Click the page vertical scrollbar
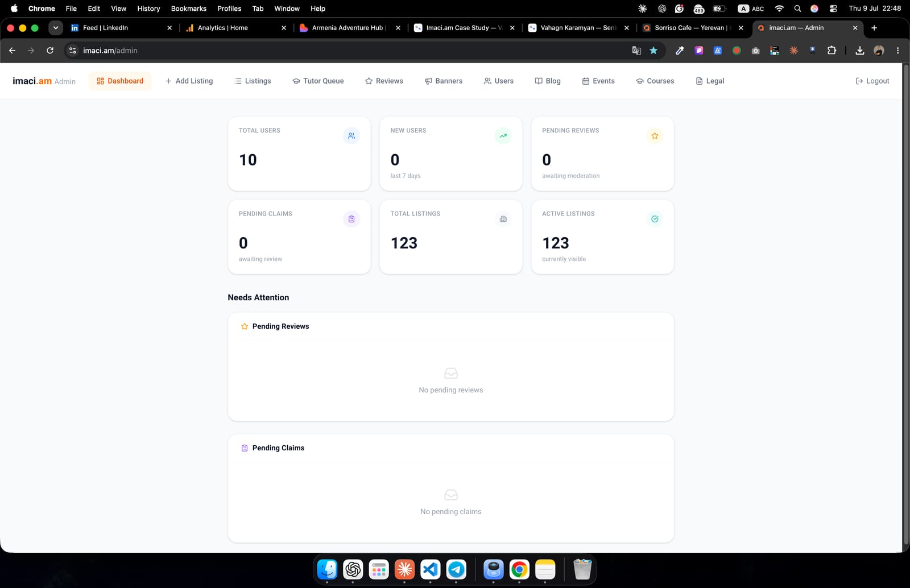Image resolution: width=910 pixels, height=588 pixels. click(907, 305)
